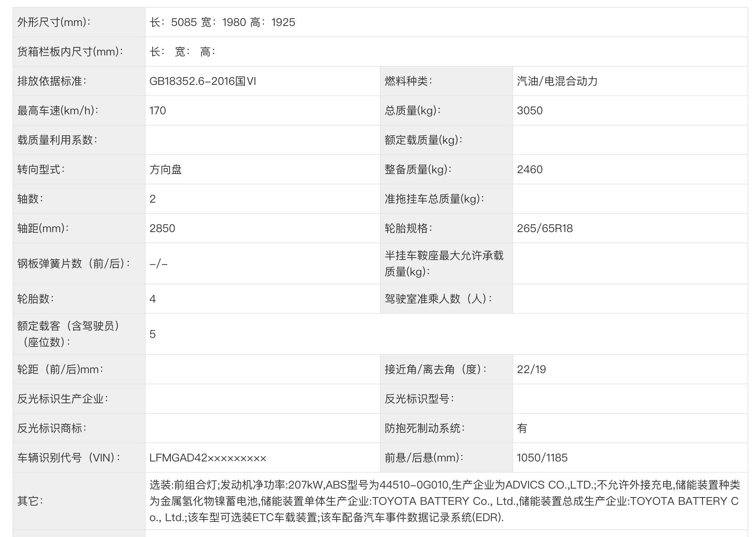The height and width of the screenshot is (537, 756).
Task: Click the 半挂车鞍座最大允许承载质量(kg) label
Action: 444,263
